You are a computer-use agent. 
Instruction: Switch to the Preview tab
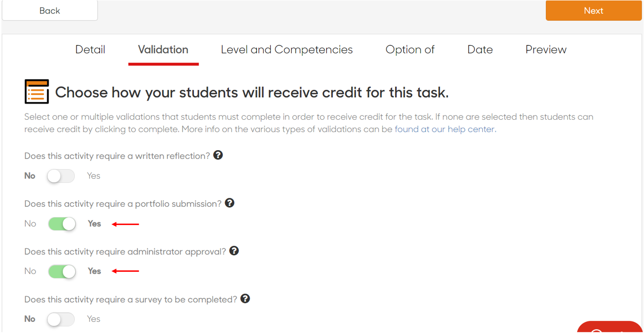tap(546, 50)
